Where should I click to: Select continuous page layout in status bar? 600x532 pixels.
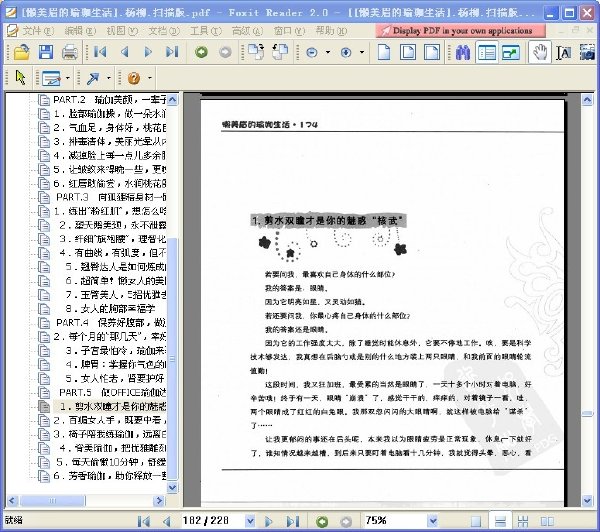tap(500, 521)
